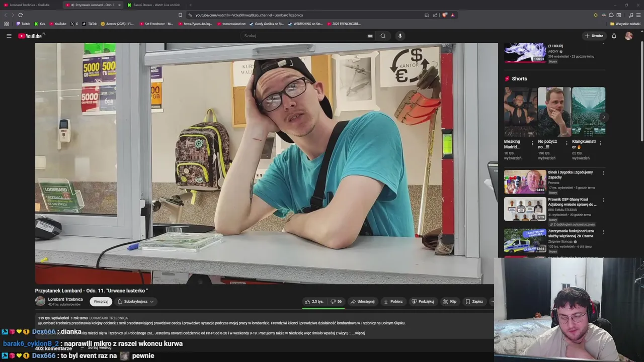
Task: Switch to the Lombard Trzebnica - YouTube tab
Action: click(x=30, y=5)
